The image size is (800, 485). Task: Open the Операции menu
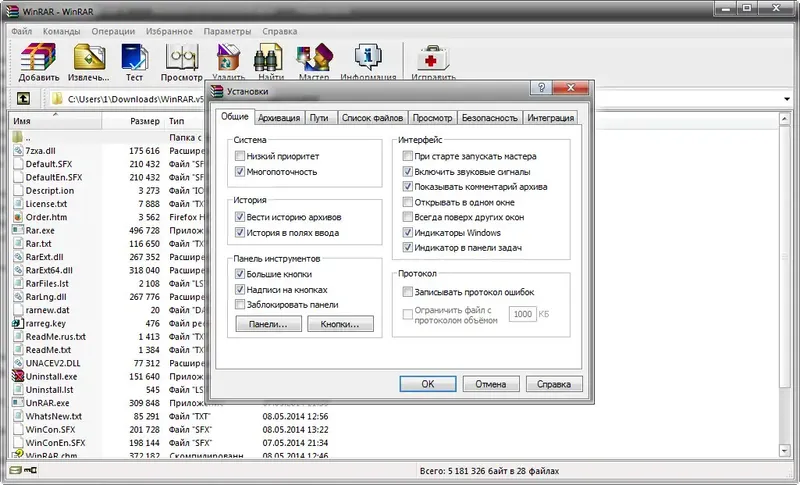pos(113,31)
